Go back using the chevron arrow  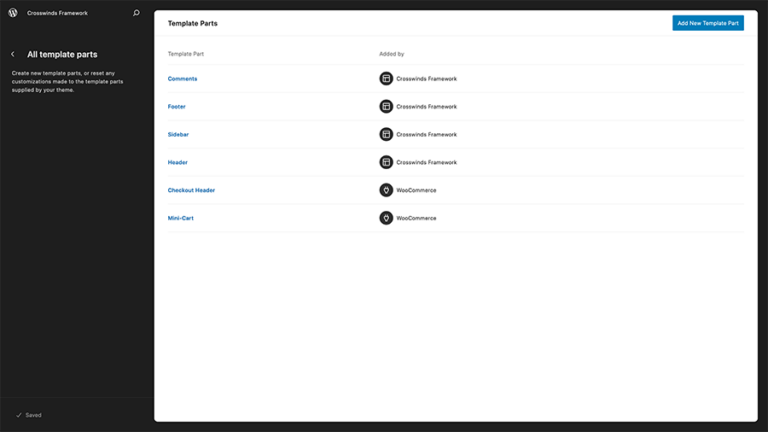click(13, 54)
